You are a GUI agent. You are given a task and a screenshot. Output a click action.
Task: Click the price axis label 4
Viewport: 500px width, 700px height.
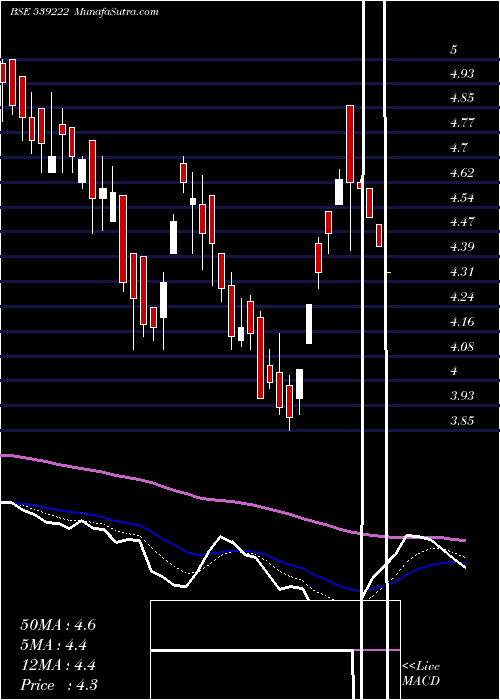(454, 371)
